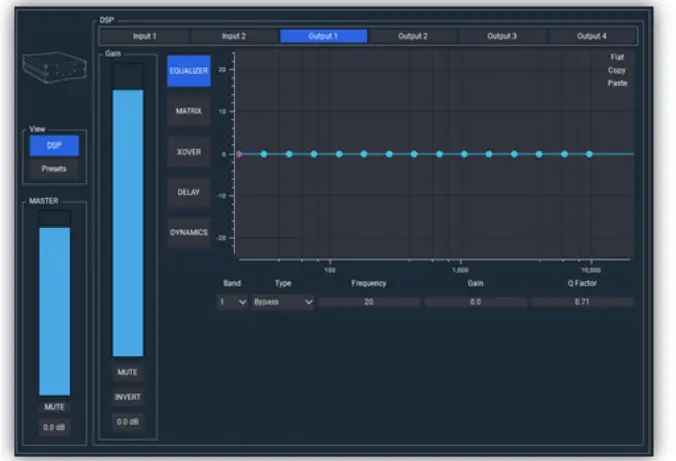Open the Presets view
This screenshot has height=461, width=676.
pyautogui.click(x=54, y=169)
